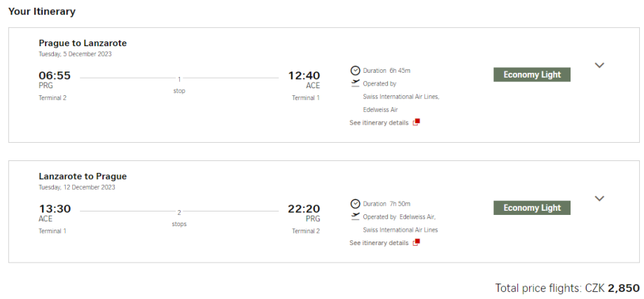This screenshot has height=299, width=644.
Task: Click the Your Itinerary title
Action: [x=42, y=11]
